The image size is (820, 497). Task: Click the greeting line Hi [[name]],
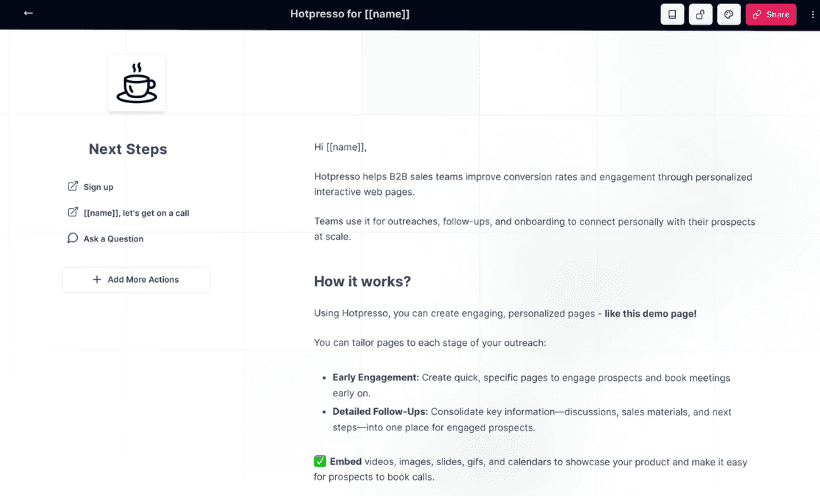click(x=340, y=147)
